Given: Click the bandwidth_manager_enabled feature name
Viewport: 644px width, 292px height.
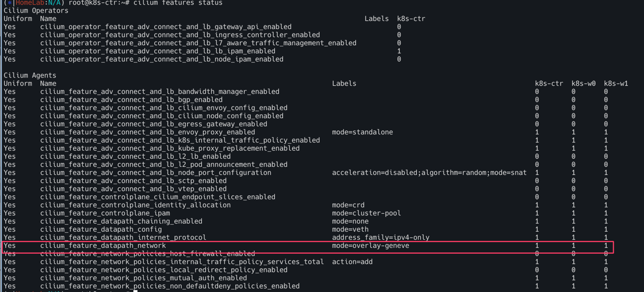Looking at the screenshot, I should coord(159,92).
